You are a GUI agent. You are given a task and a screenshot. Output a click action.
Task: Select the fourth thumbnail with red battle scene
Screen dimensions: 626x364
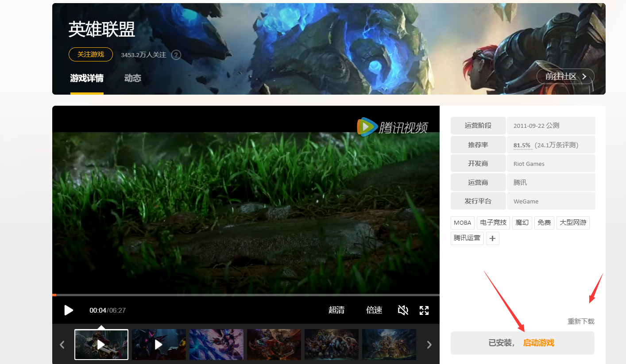pos(274,345)
